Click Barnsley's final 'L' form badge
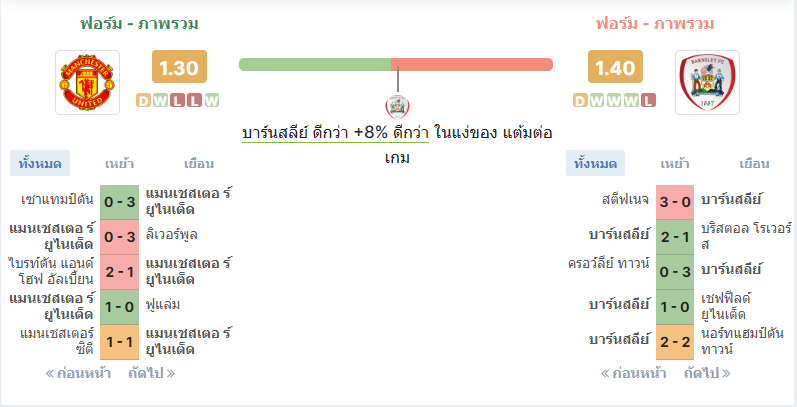Screen dimensions: 797x407 pyautogui.click(x=648, y=101)
